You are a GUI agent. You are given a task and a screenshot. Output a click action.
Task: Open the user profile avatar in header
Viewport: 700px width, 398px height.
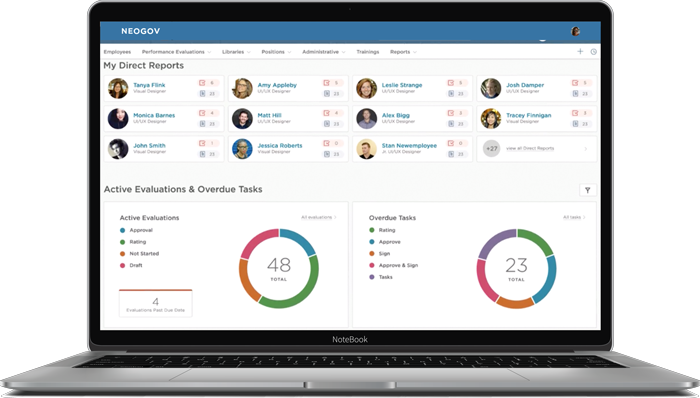point(575,31)
